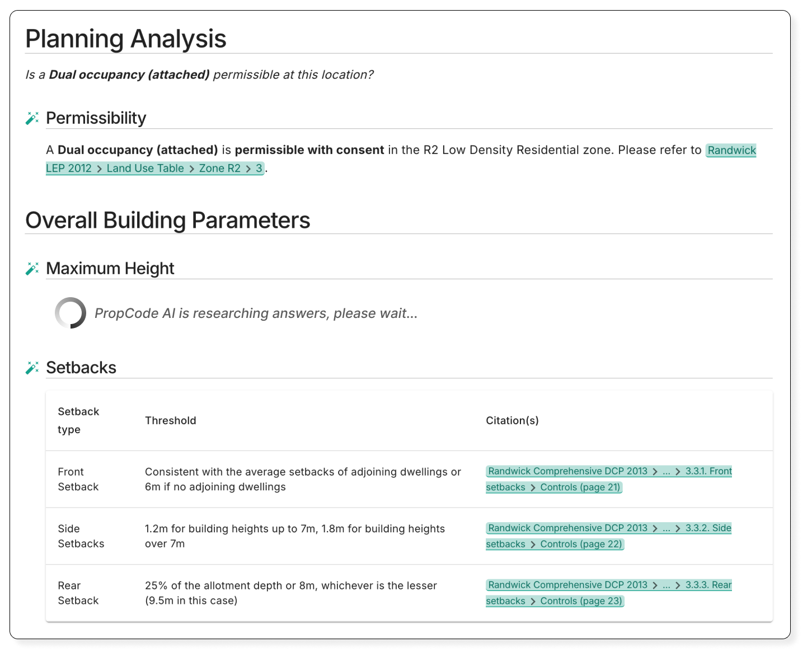
Task: Select the "3" at the end of the LEP breadcrumb
Action: tap(258, 168)
